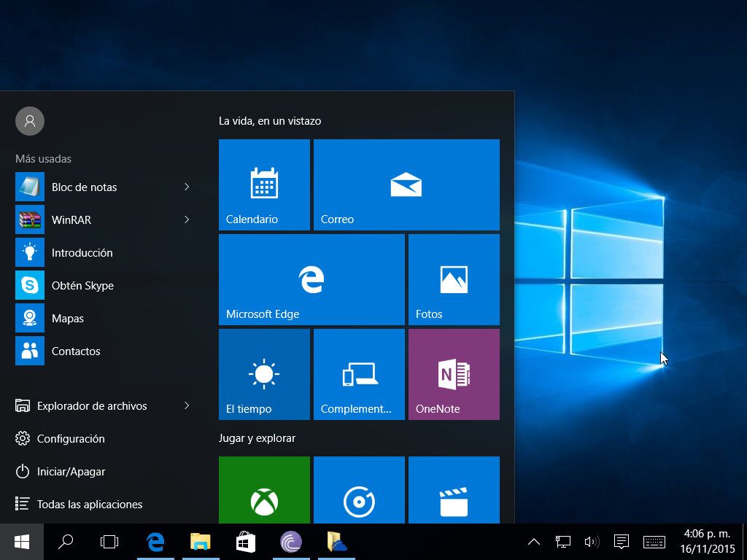The width and height of the screenshot is (747, 560).
Task: Open the purple swirl taskbar app
Action: tap(291, 542)
